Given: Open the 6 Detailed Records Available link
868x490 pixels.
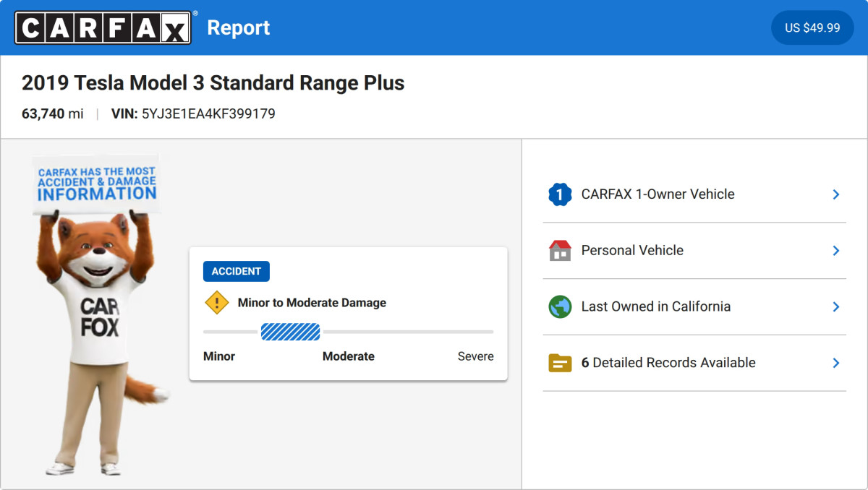Looking at the screenshot, I should (x=694, y=363).
